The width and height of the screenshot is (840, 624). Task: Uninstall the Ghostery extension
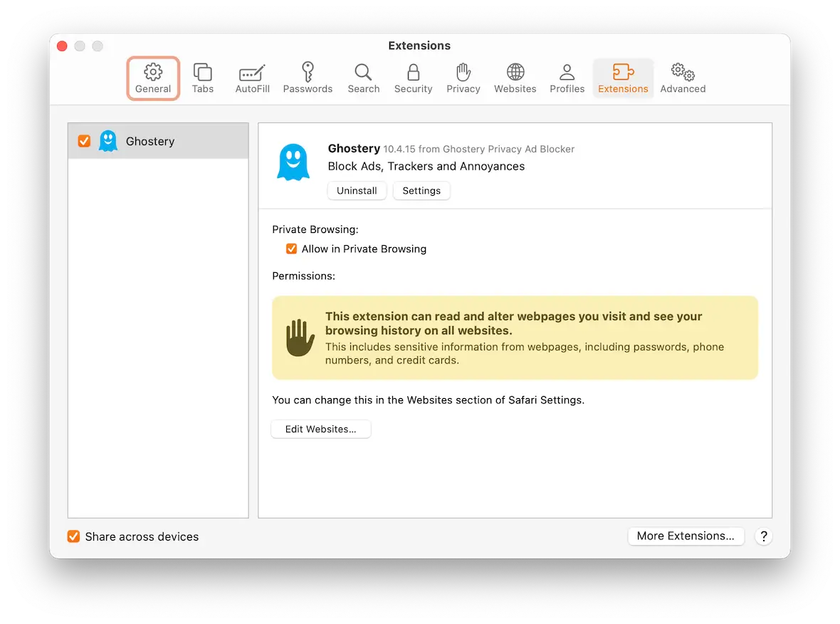[x=357, y=191]
